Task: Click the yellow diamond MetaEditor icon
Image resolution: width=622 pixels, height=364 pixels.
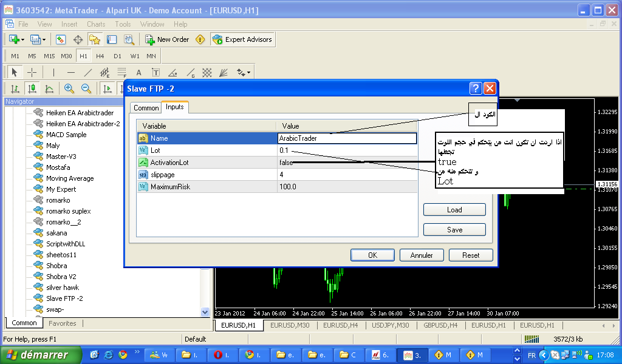Action: pyautogui.click(x=200, y=39)
